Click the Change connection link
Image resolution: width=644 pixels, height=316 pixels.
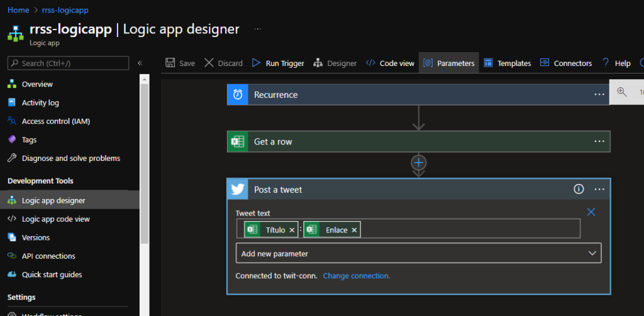[357, 276]
